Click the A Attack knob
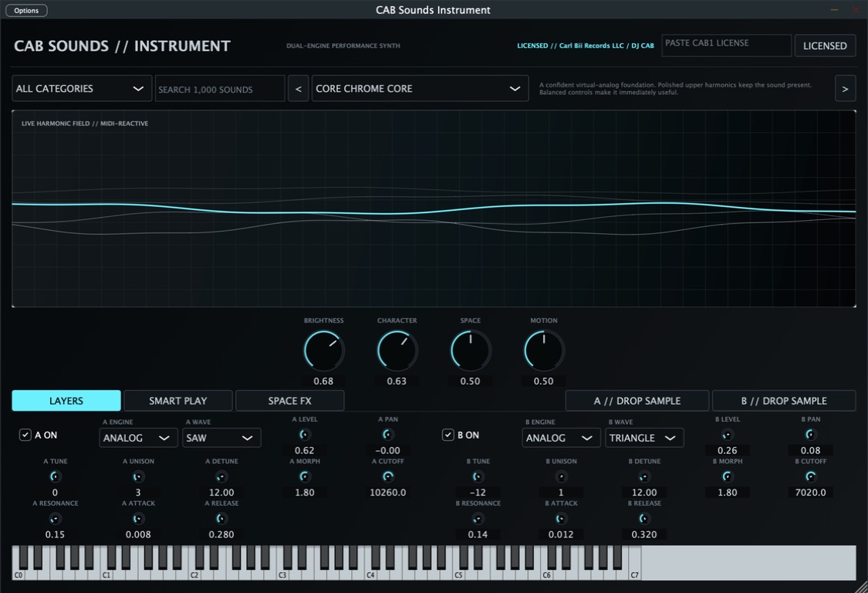Viewport: 868px width, 593px height. point(138,519)
